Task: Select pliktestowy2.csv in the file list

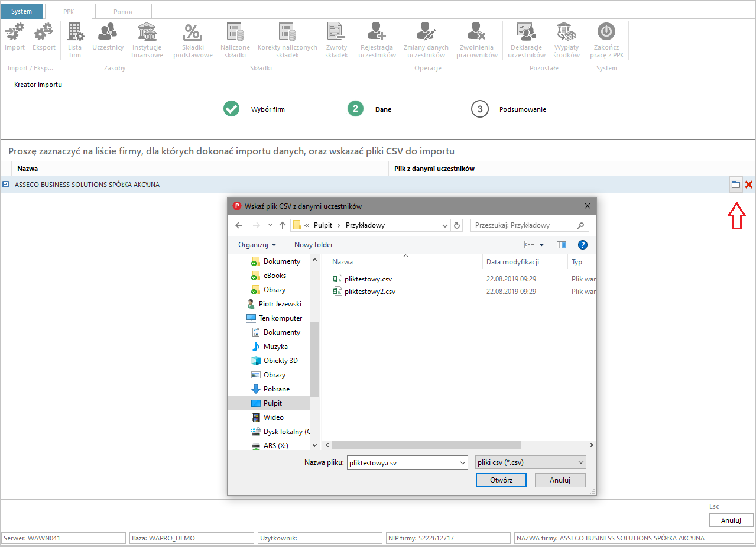Action: coord(364,292)
